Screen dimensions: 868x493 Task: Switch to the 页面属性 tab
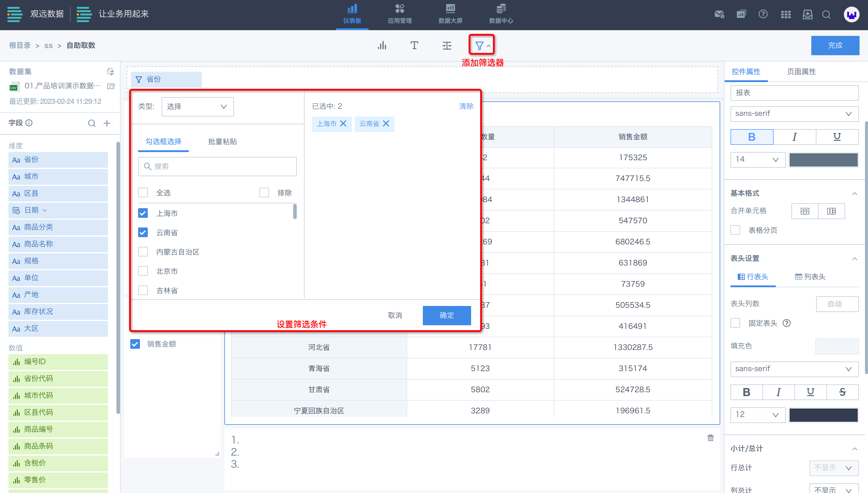[801, 72]
